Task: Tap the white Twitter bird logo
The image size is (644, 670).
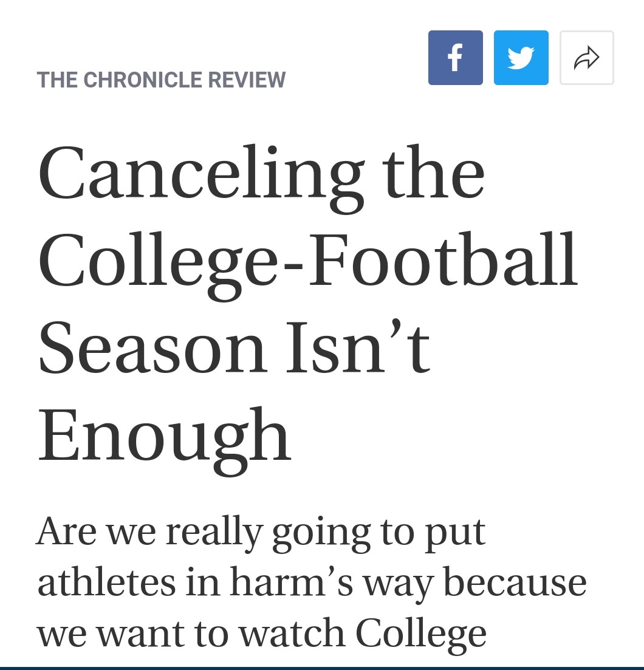Action: click(x=521, y=58)
